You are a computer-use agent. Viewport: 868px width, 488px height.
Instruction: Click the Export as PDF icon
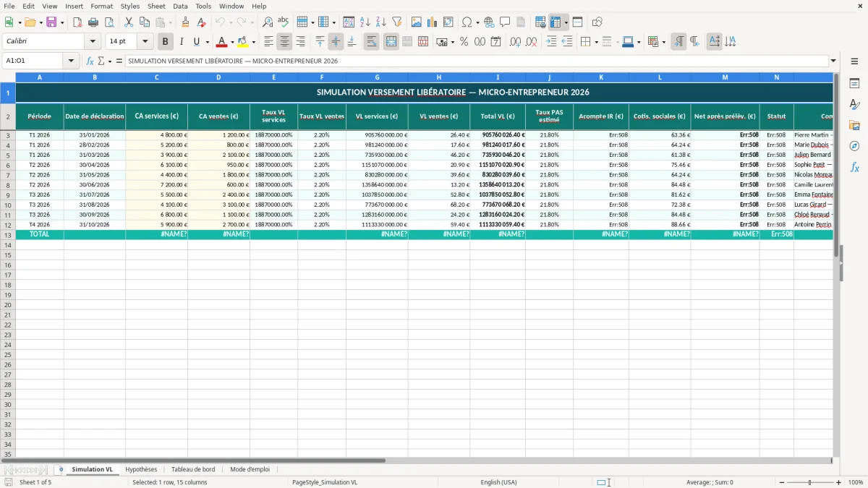pos(77,22)
